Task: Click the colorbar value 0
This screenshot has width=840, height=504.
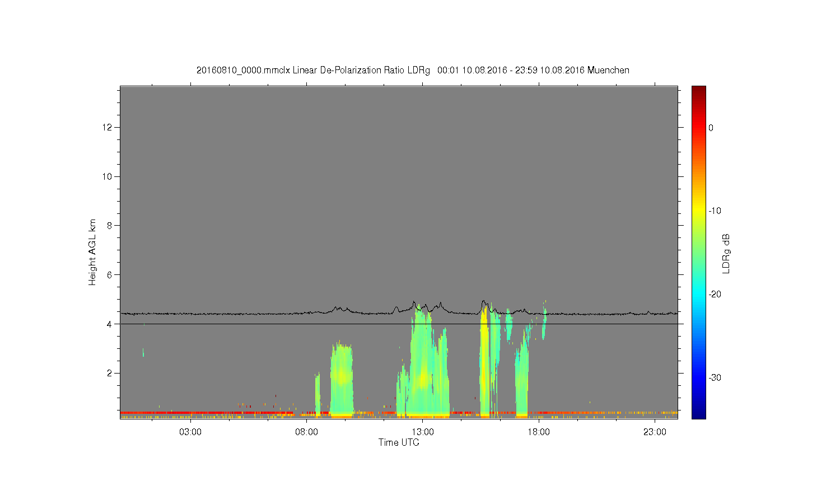Action: 711,128
